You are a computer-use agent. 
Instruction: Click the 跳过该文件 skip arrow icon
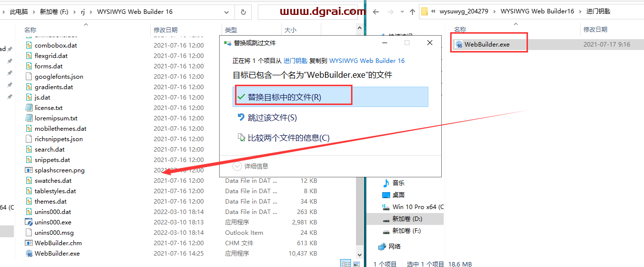pyautogui.click(x=241, y=117)
